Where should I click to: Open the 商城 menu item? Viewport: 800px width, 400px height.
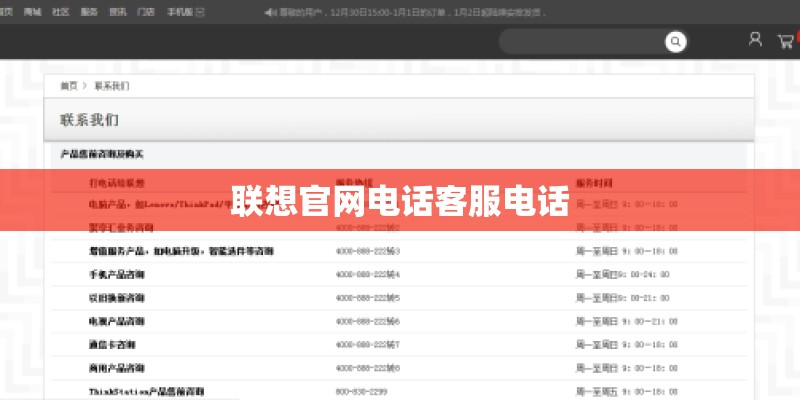click(x=32, y=12)
